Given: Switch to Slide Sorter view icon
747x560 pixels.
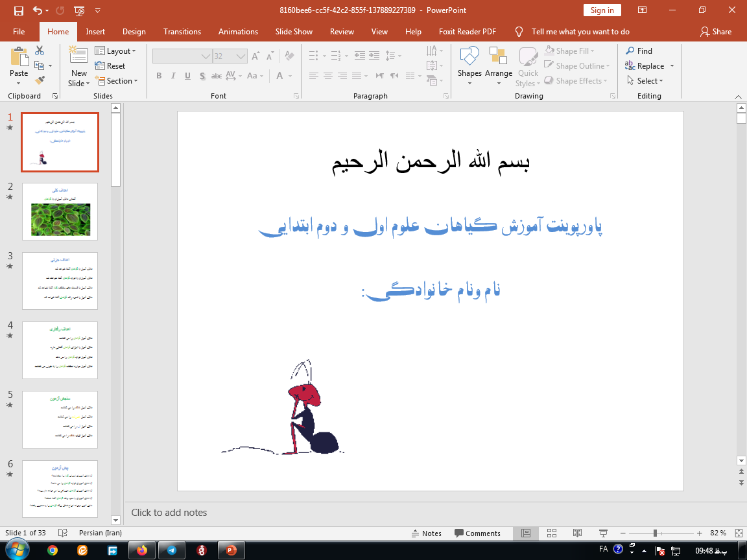Looking at the screenshot, I should click(551, 533).
